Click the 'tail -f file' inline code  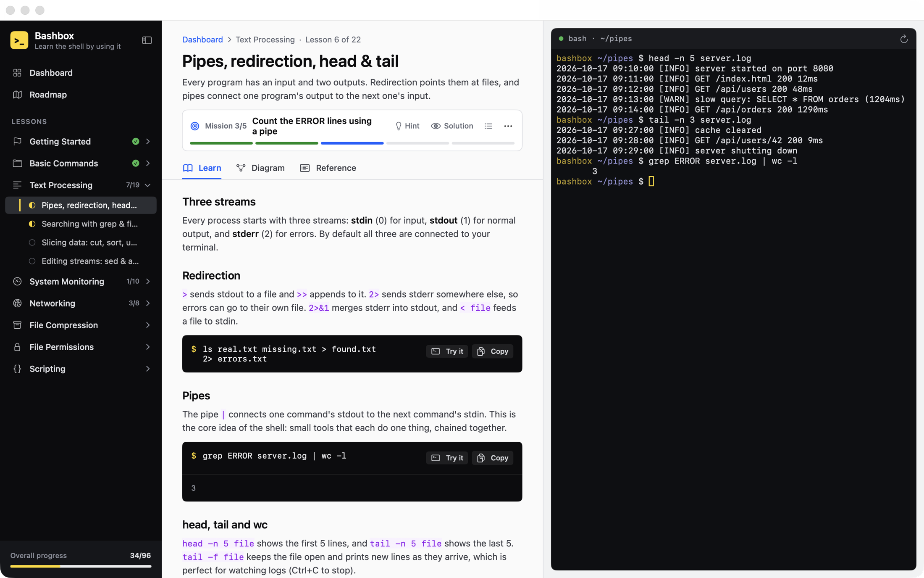(x=213, y=557)
